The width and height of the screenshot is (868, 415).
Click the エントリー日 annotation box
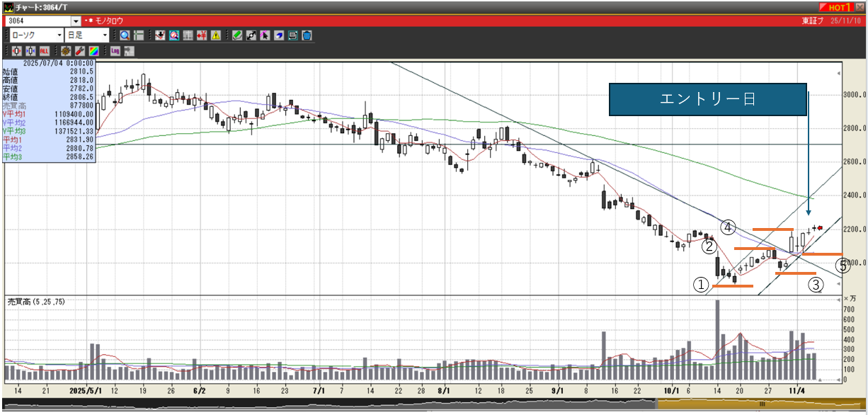click(707, 99)
